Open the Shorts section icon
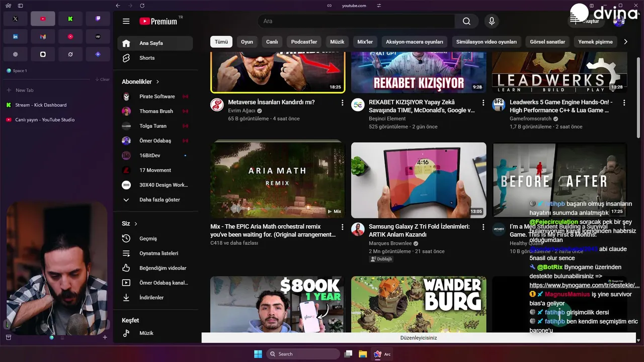This screenshot has height=362, width=644. 126,58
